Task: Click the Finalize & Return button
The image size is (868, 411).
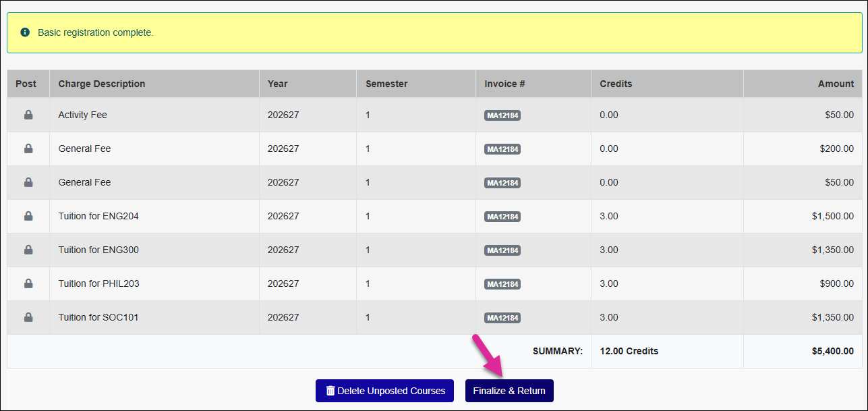Action: [x=509, y=391]
